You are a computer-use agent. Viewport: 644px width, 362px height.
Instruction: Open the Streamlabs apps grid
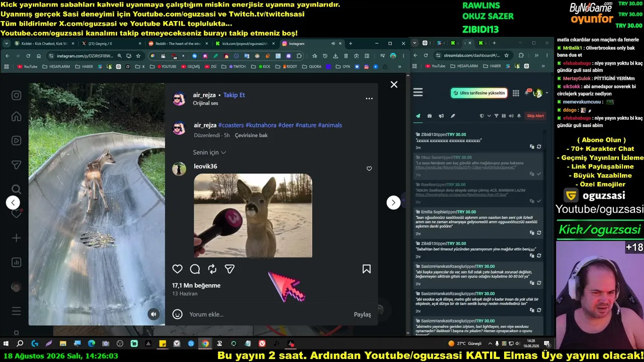(516, 93)
